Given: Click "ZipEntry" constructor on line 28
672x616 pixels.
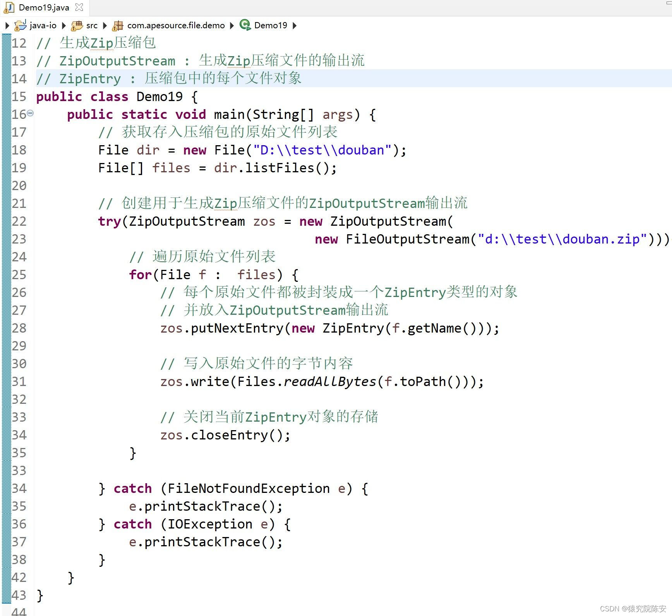Looking at the screenshot, I should tap(353, 328).
